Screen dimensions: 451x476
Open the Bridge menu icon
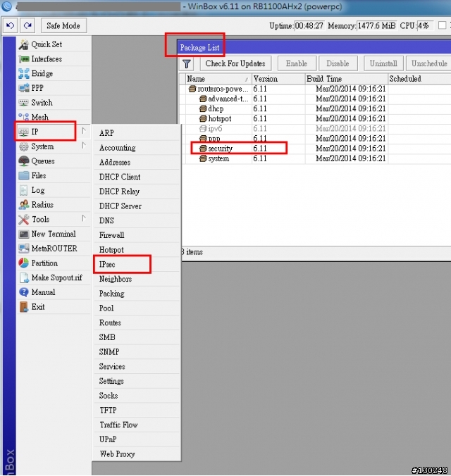pos(24,73)
